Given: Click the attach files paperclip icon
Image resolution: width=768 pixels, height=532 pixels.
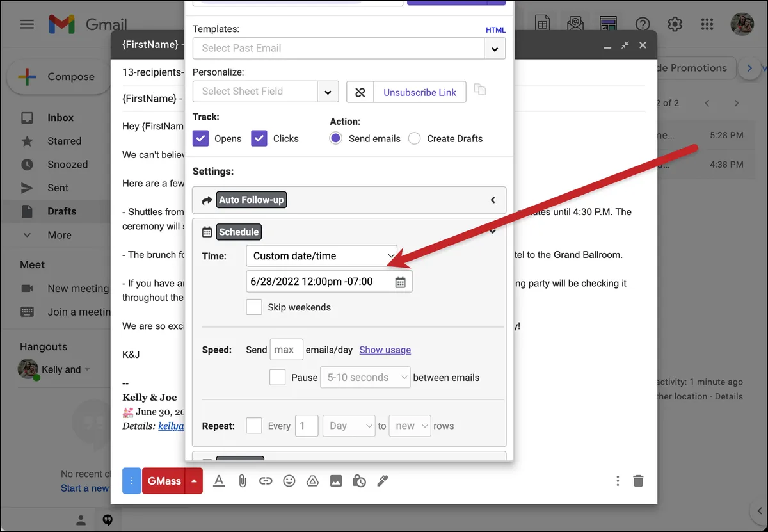Looking at the screenshot, I should 243,481.
